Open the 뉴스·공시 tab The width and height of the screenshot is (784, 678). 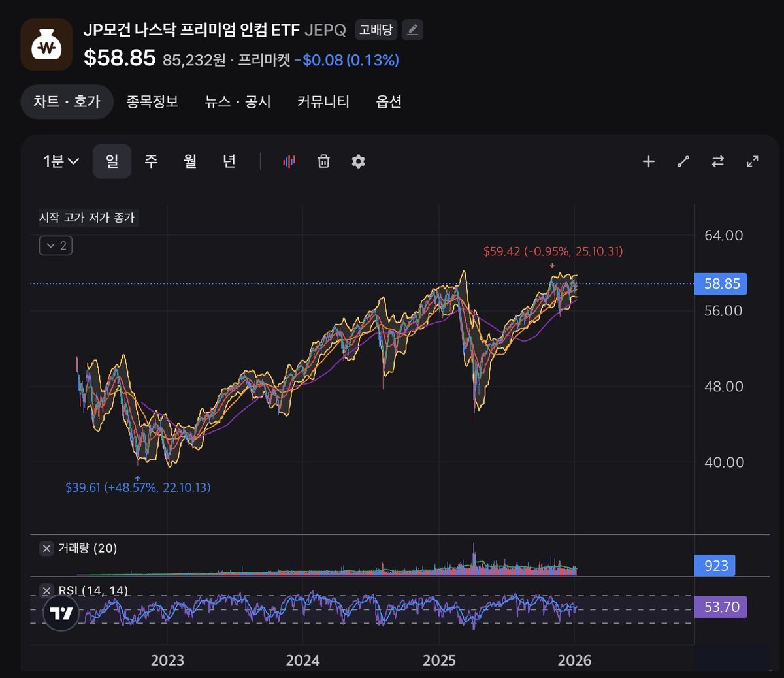(x=238, y=102)
